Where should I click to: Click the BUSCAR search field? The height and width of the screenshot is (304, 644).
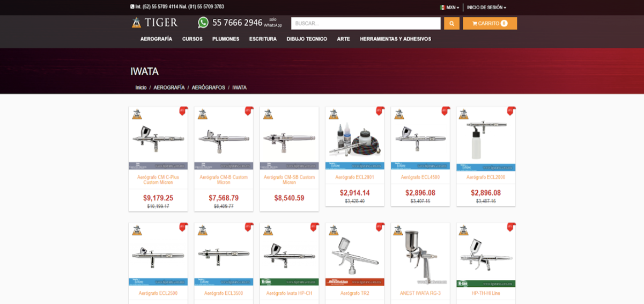366,24
